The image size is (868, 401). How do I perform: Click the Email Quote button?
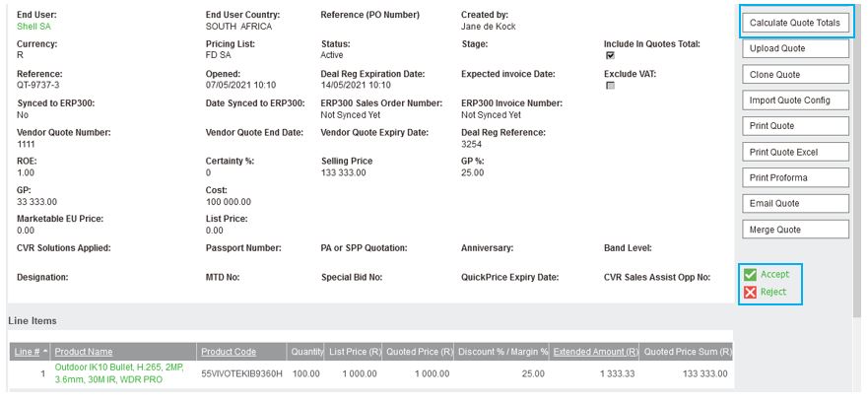pyautogui.click(x=794, y=203)
